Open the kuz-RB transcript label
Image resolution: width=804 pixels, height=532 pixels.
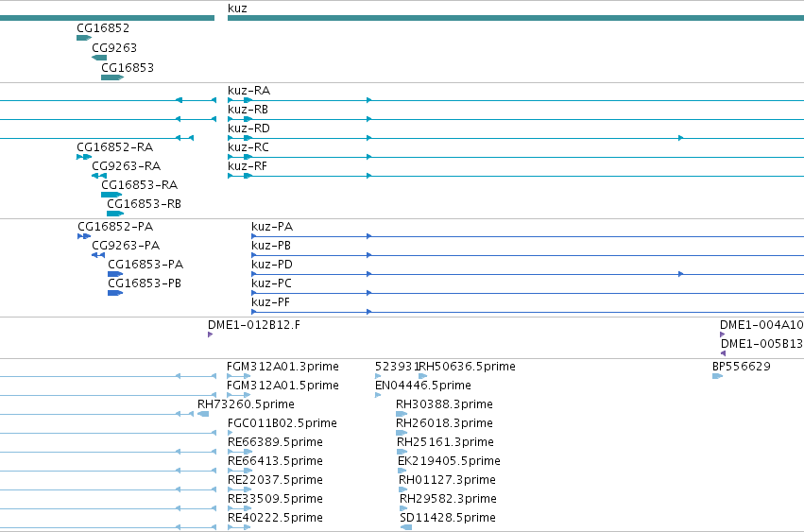point(248,110)
